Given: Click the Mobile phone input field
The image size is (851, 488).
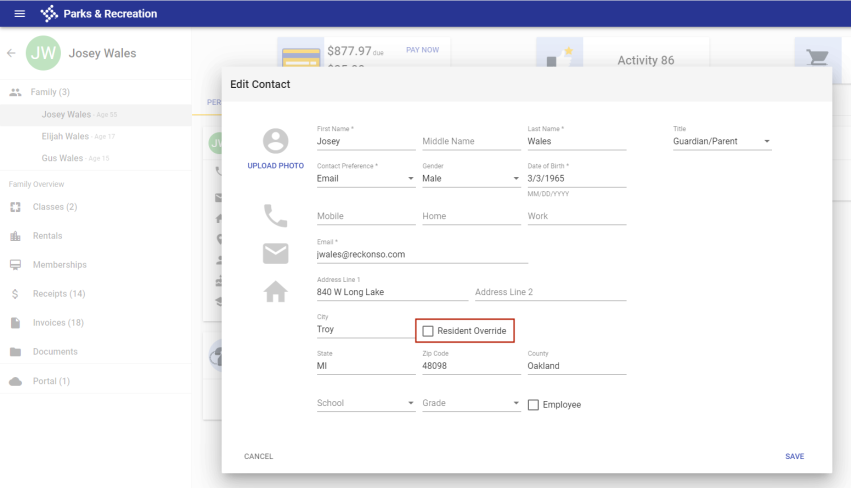Looking at the screenshot, I should [365, 216].
